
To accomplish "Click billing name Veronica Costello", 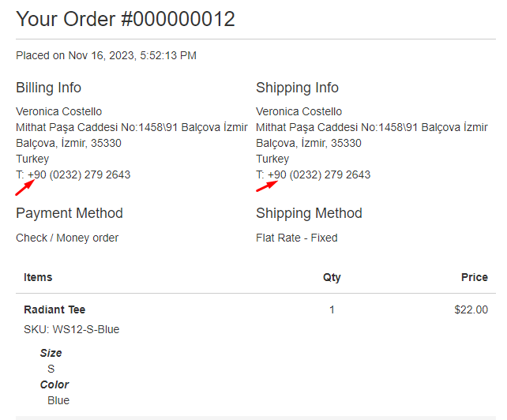I will [x=59, y=111].
